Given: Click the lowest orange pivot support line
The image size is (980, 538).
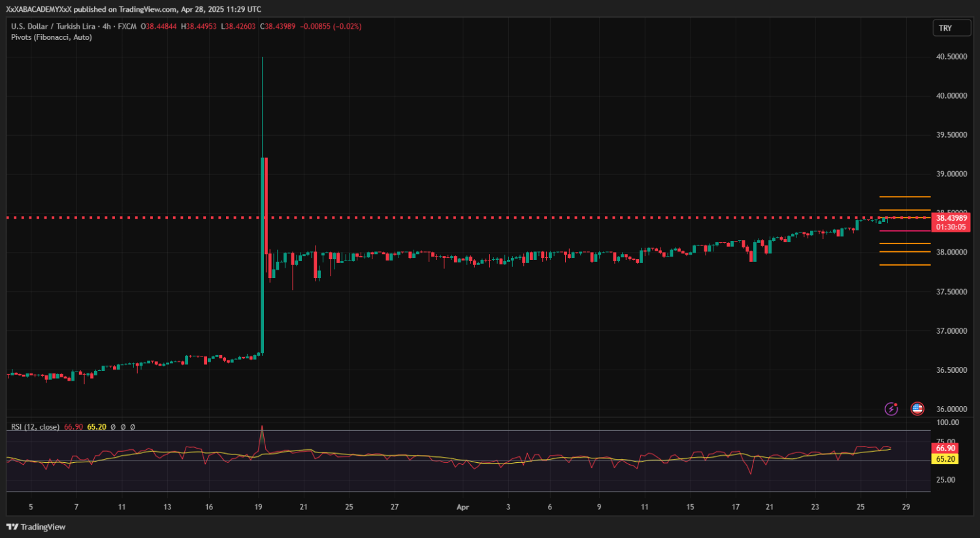Looking at the screenshot, I should click(x=905, y=265).
